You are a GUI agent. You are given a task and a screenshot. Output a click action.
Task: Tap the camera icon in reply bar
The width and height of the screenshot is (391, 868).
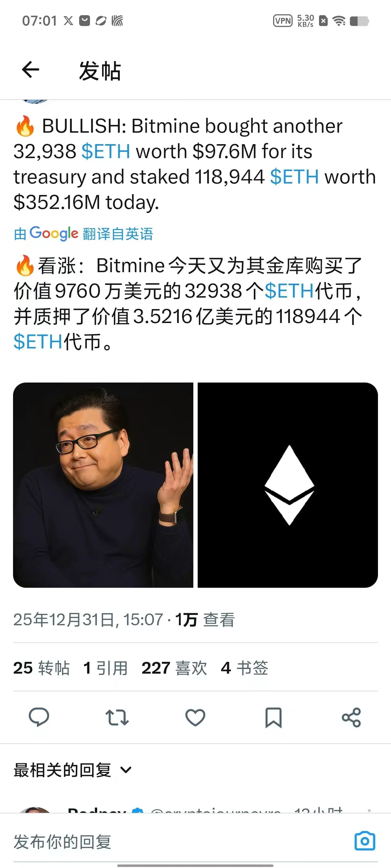click(365, 841)
